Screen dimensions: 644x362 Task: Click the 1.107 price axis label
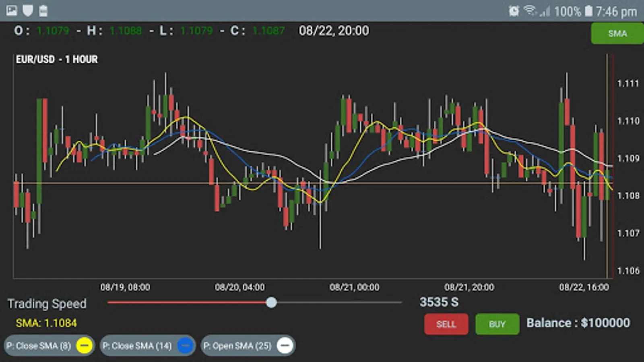(x=628, y=233)
